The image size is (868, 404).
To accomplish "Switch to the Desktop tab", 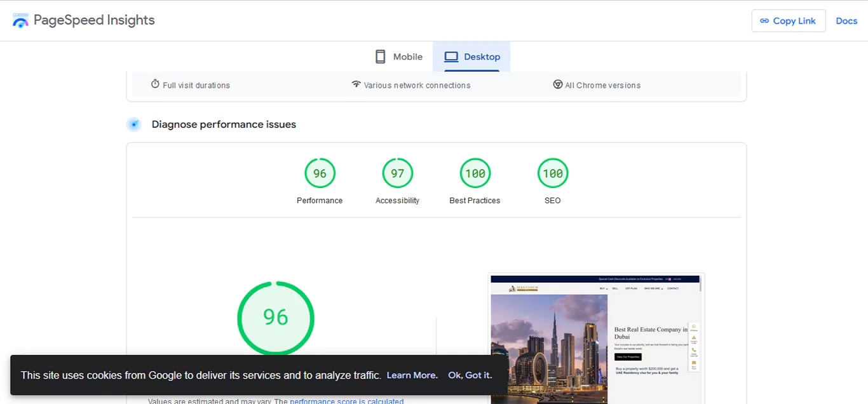I will pos(472,57).
